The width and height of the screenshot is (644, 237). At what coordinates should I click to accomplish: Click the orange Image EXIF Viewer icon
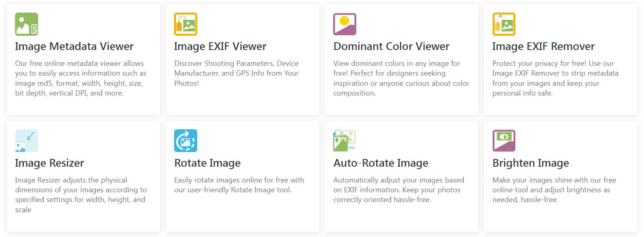[185, 24]
